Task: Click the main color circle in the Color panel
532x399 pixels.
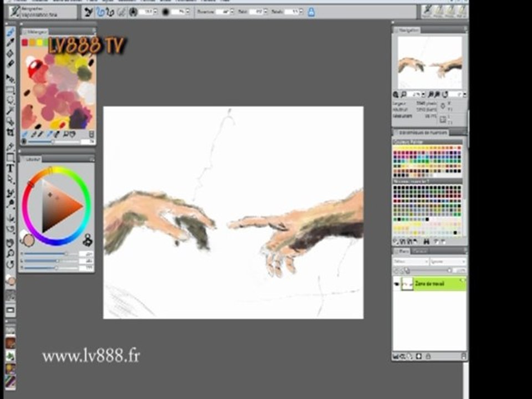Action: 28,240
